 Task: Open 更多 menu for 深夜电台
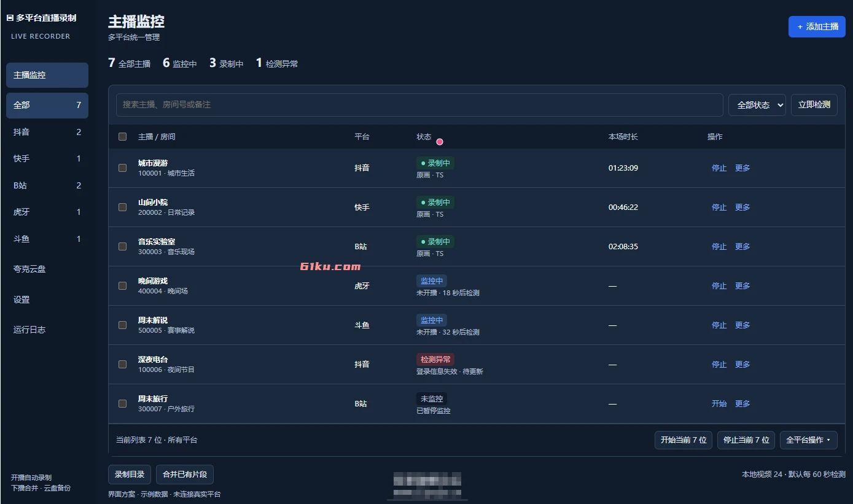pyautogui.click(x=742, y=365)
